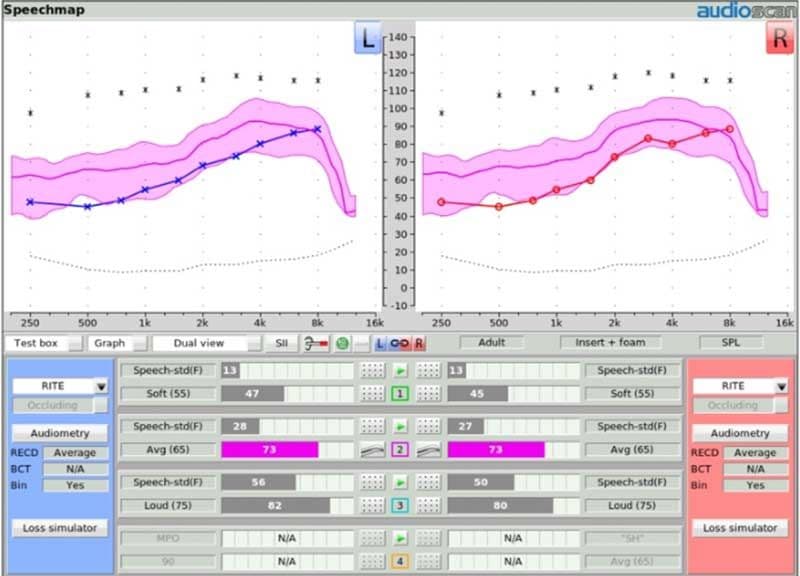Toggle the binaural link between L and R
The height and width of the screenshot is (576, 800).
coord(398,343)
